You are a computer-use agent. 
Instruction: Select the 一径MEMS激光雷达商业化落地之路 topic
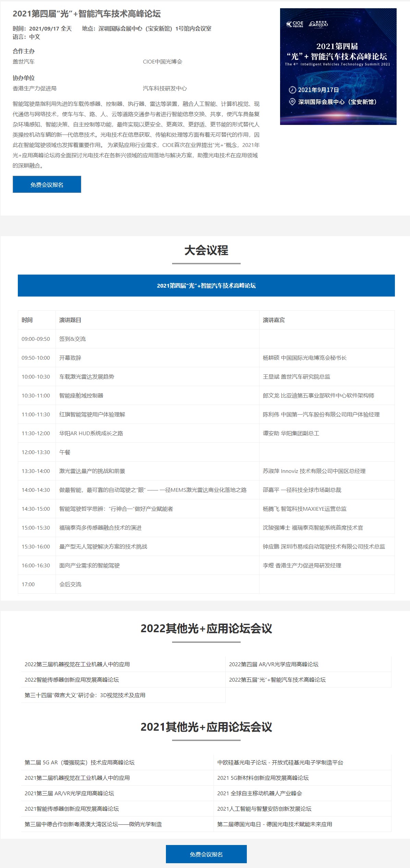153,490
